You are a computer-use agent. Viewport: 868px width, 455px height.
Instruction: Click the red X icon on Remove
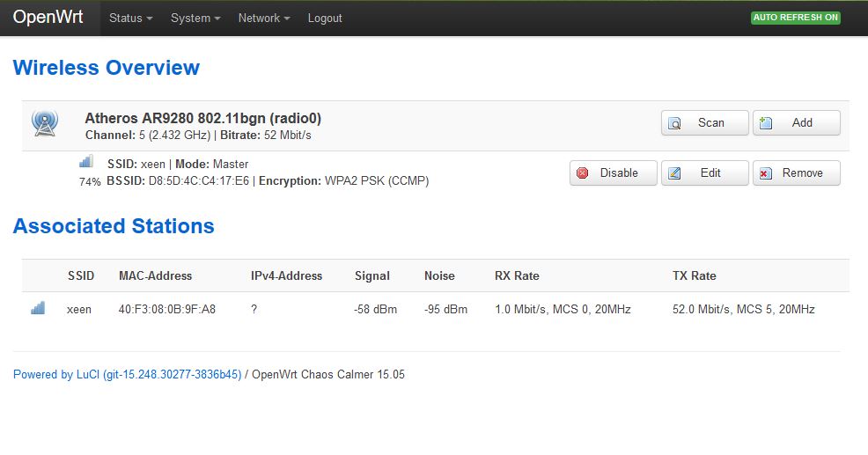(x=766, y=173)
